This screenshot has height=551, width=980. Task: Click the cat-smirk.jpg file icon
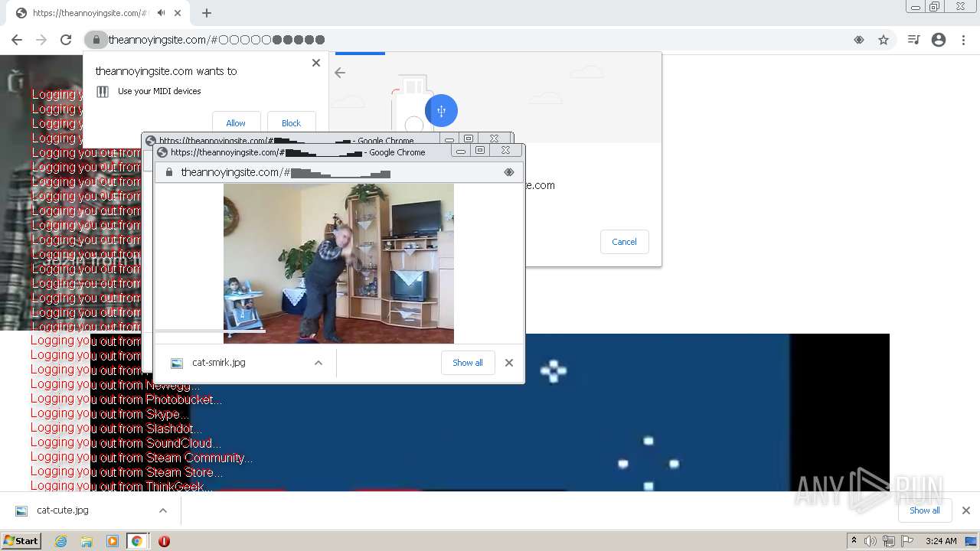(177, 363)
